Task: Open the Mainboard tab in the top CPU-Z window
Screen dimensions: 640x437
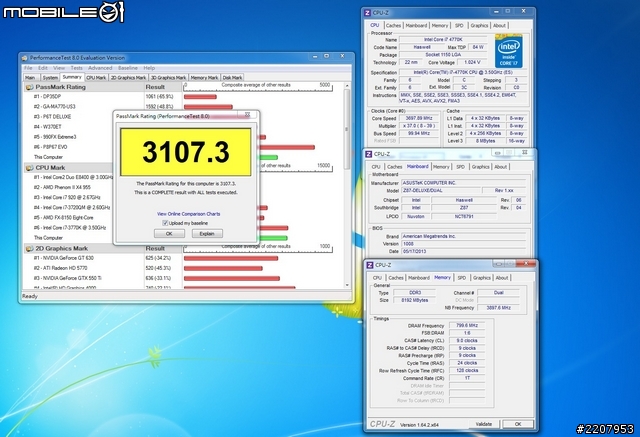Action: click(x=416, y=25)
